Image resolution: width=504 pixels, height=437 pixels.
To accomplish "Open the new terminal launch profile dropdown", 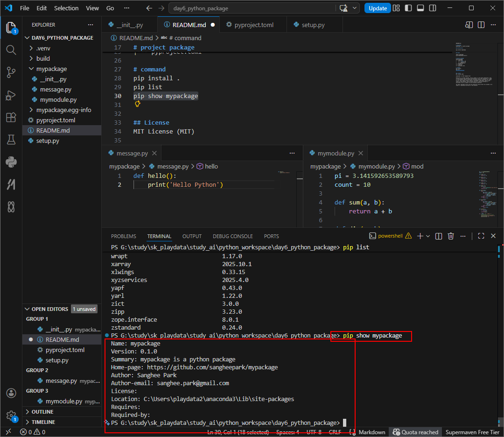I will click(x=428, y=236).
